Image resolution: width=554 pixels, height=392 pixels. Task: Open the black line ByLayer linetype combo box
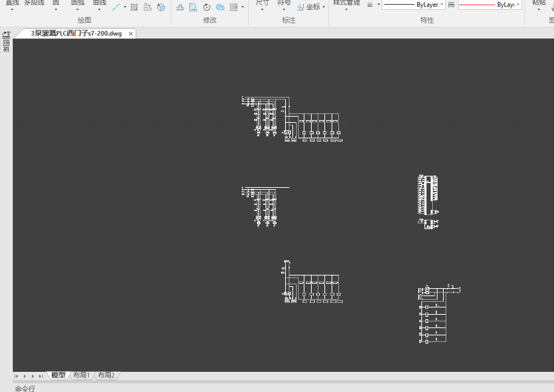pos(413,5)
